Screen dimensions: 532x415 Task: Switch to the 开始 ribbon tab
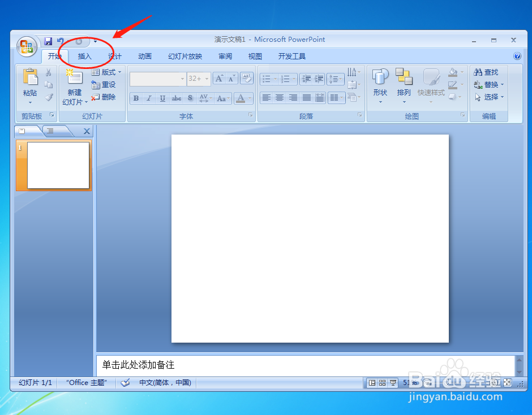(55, 57)
